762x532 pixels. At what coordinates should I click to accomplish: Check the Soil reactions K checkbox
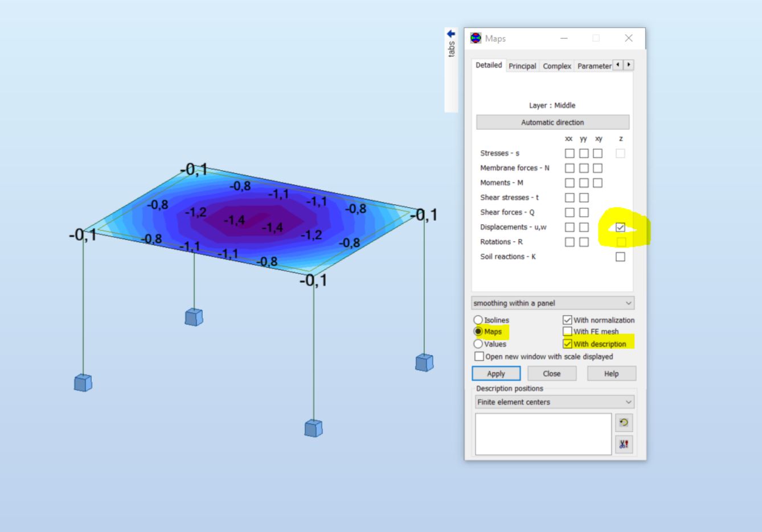(x=621, y=256)
